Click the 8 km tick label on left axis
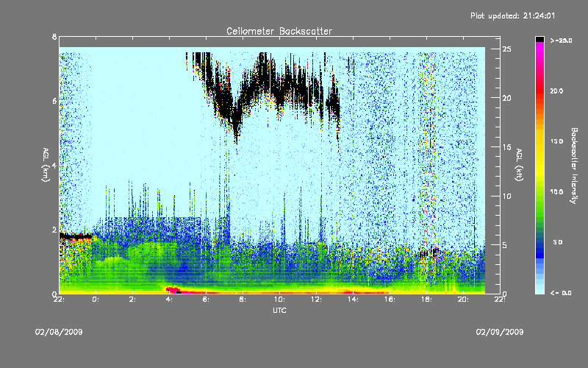The width and height of the screenshot is (588, 368). (x=54, y=37)
